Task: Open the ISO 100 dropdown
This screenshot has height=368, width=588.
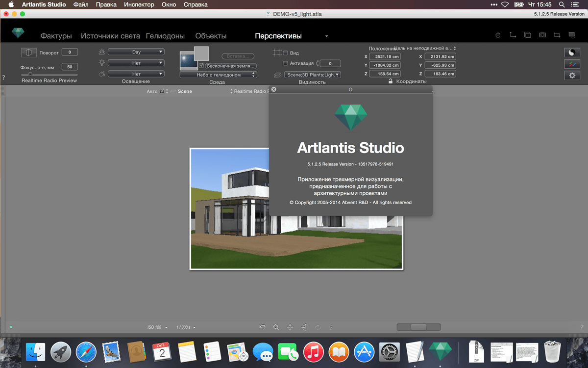Action: pos(157,327)
